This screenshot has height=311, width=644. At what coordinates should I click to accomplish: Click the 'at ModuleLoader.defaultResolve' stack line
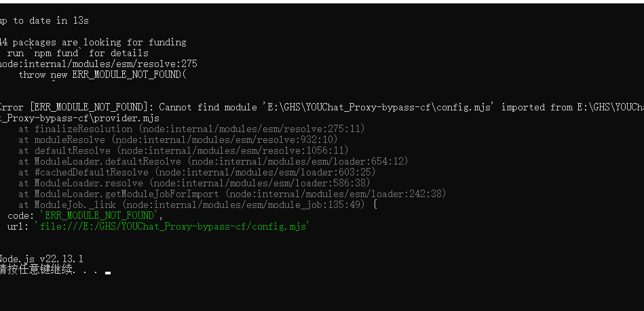coord(213,161)
